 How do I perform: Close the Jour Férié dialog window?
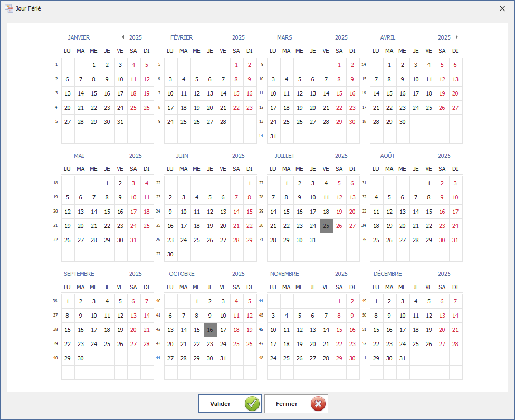point(502,8)
